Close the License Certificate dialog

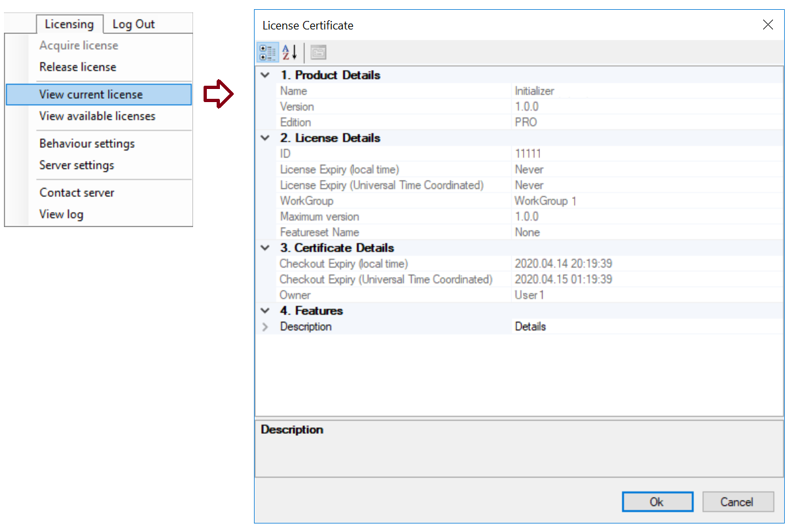click(768, 25)
